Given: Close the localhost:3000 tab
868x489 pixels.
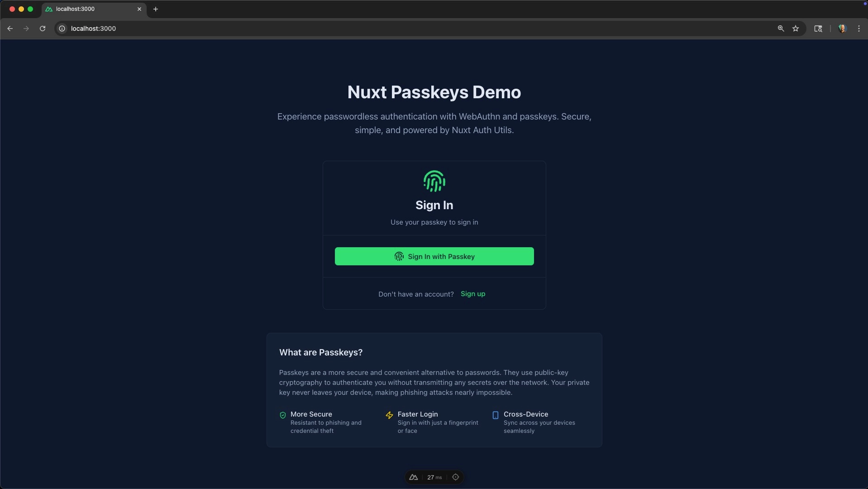Looking at the screenshot, I should pyautogui.click(x=139, y=9).
